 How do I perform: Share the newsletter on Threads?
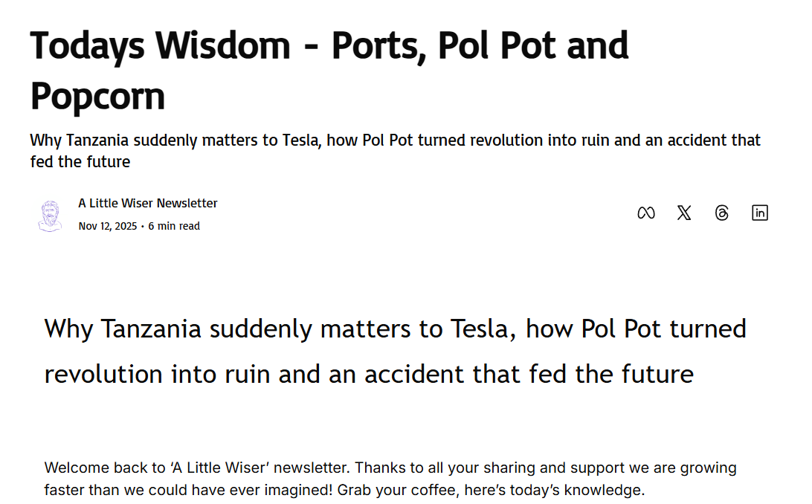coord(721,213)
